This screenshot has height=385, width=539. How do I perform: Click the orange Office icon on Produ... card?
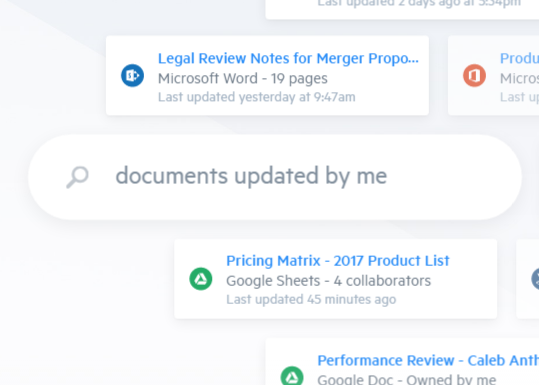(x=474, y=75)
